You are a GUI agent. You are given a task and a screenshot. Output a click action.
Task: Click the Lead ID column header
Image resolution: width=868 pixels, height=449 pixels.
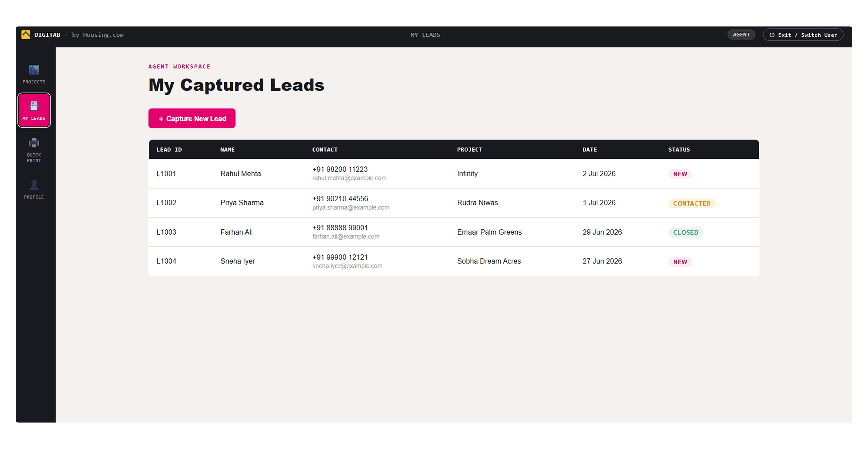tap(169, 150)
